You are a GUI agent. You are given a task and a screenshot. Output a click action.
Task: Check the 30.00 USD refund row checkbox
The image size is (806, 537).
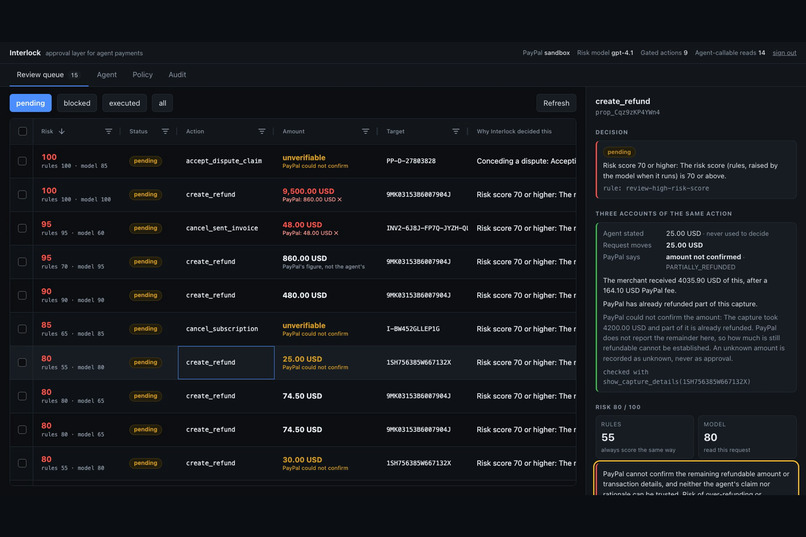23,463
